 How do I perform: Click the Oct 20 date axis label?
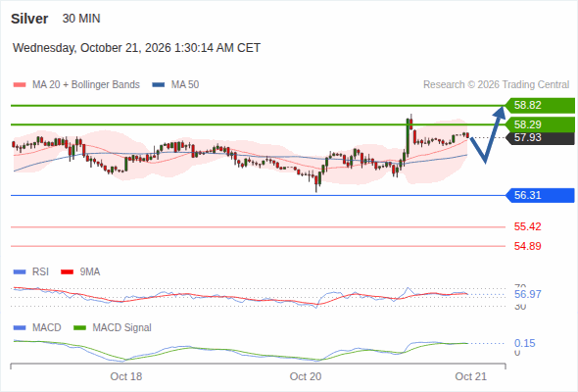coord(306,376)
